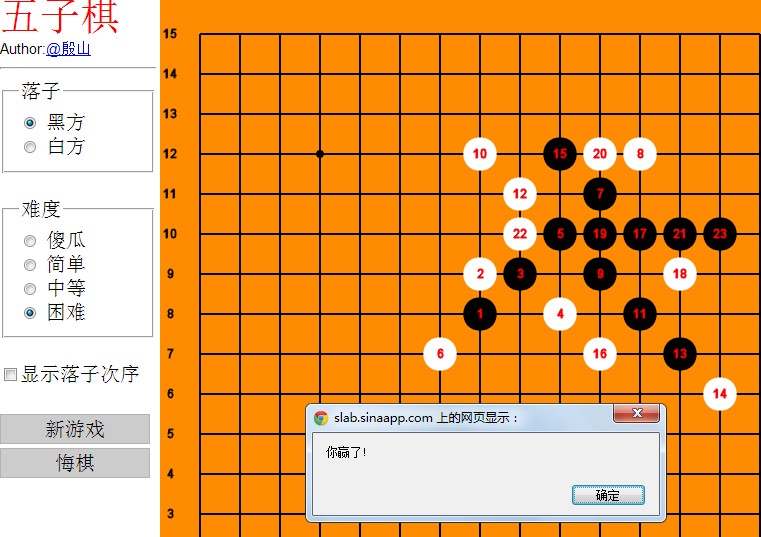Viewport: 761px width, 537px height.
Task: Click white stone numbered 18
Action: coord(680,274)
